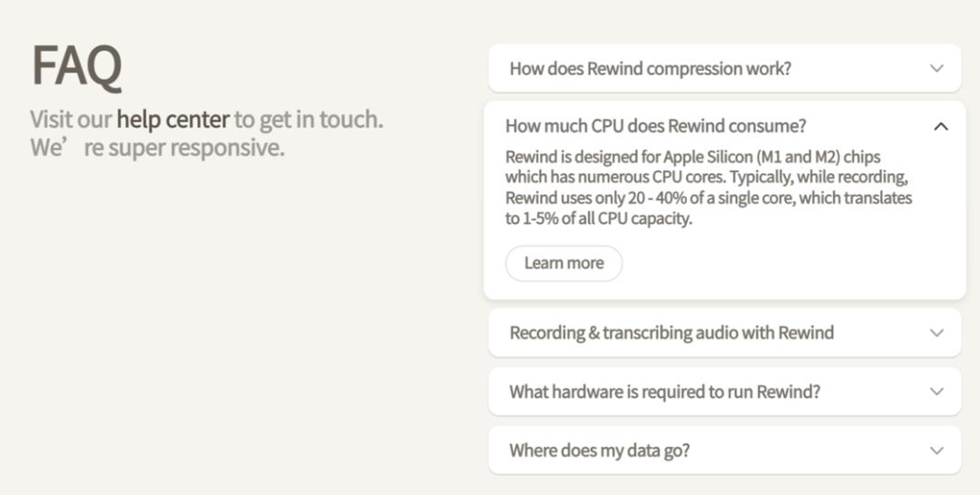Expand the "Where does my data go?" item
The height and width of the screenshot is (495, 980).
click(599, 451)
